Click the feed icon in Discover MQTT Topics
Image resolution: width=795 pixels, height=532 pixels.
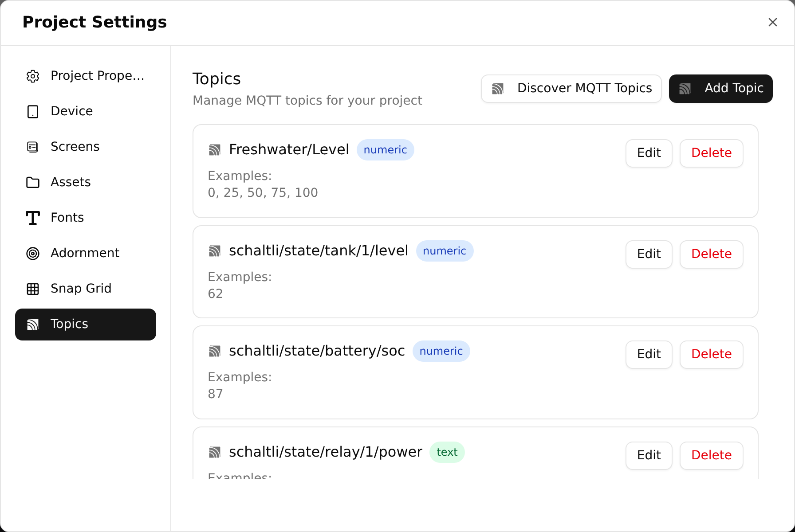click(498, 89)
